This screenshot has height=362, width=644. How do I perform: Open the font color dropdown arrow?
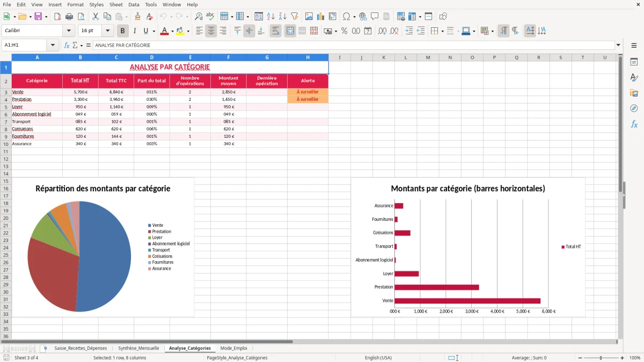[x=173, y=31]
